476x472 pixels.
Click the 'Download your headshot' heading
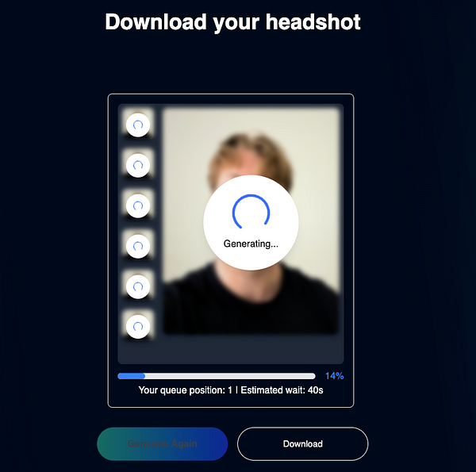click(232, 21)
